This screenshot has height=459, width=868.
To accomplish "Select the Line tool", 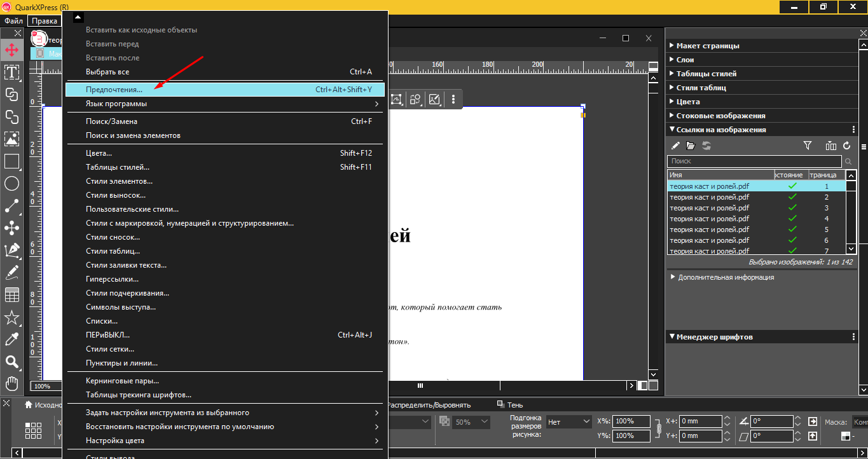I will pyautogui.click(x=11, y=206).
